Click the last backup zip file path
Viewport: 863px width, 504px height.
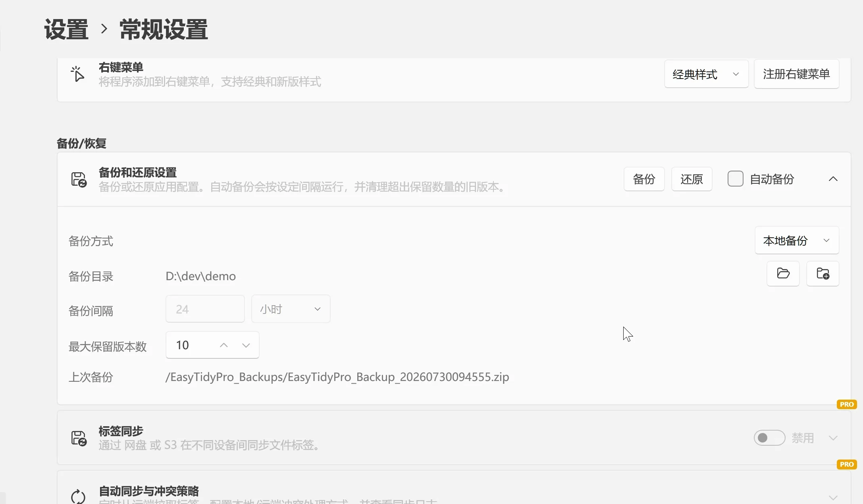[337, 377]
